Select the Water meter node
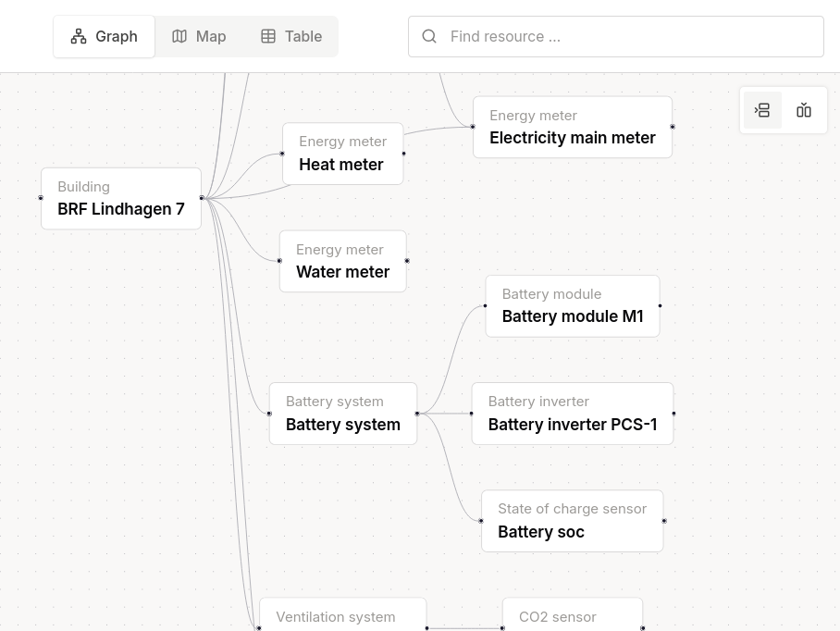The width and height of the screenshot is (840, 631). point(342,261)
